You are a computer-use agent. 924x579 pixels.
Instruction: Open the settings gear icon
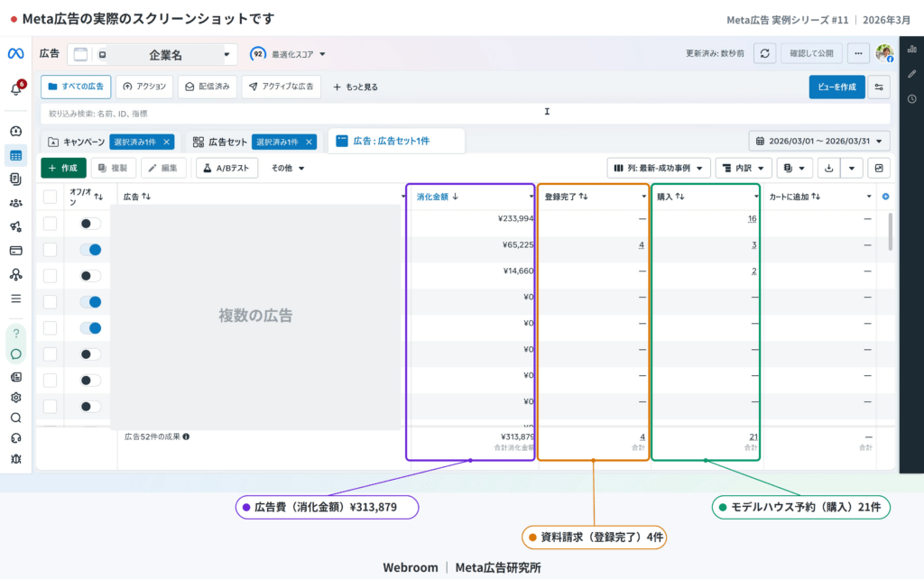click(16, 398)
